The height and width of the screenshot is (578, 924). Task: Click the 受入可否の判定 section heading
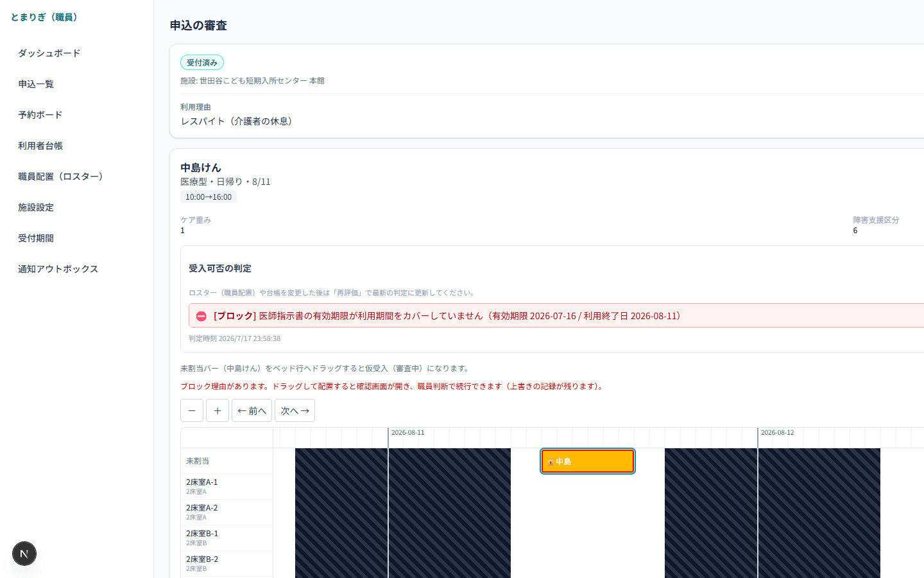click(220, 268)
